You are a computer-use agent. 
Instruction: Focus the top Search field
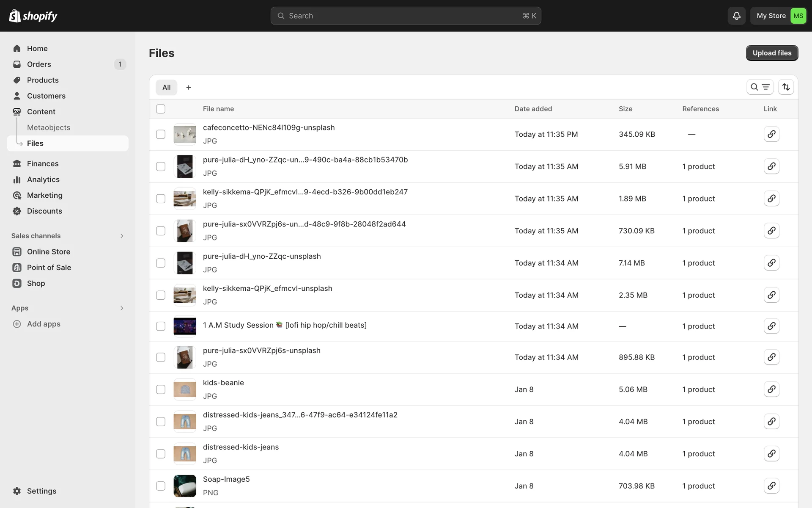tap(405, 16)
